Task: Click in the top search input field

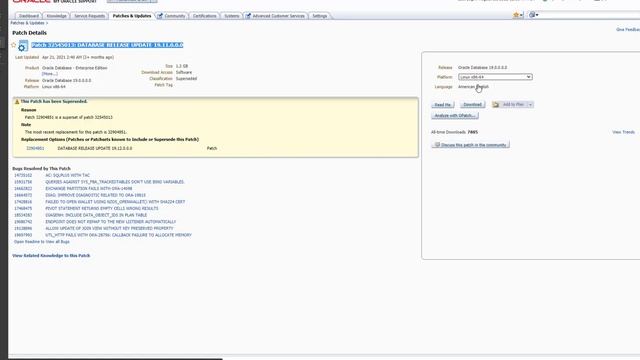Action: click(590, 15)
